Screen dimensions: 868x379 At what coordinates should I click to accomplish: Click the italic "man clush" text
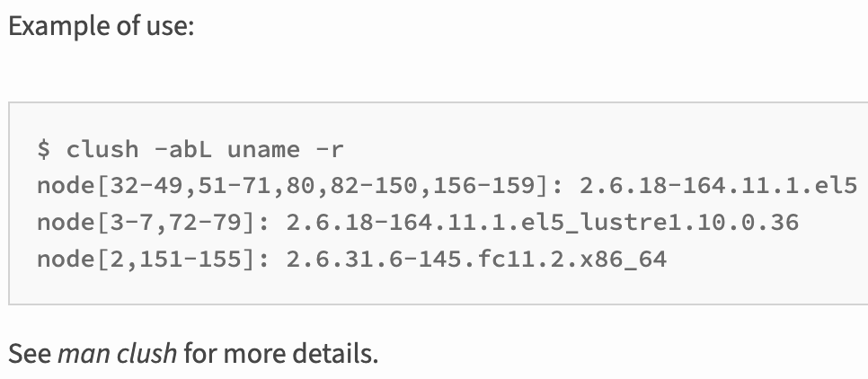point(117,353)
